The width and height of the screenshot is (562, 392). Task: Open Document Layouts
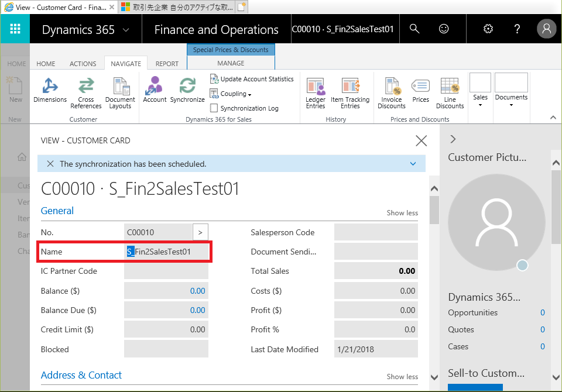click(x=120, y=93)
